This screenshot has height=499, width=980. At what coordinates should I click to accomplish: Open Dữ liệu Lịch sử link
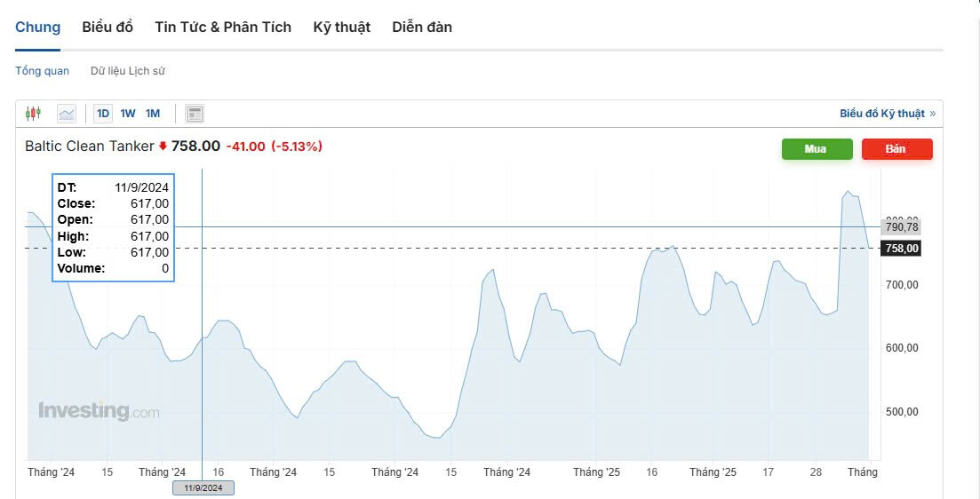click(x=128, y=71)
